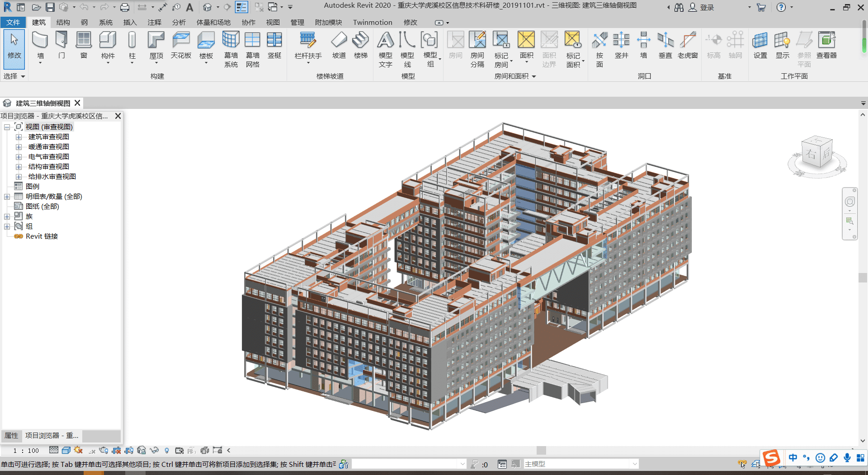
Task: Toggle thin lines in quick access toolbar
Action: coord(241,7)
